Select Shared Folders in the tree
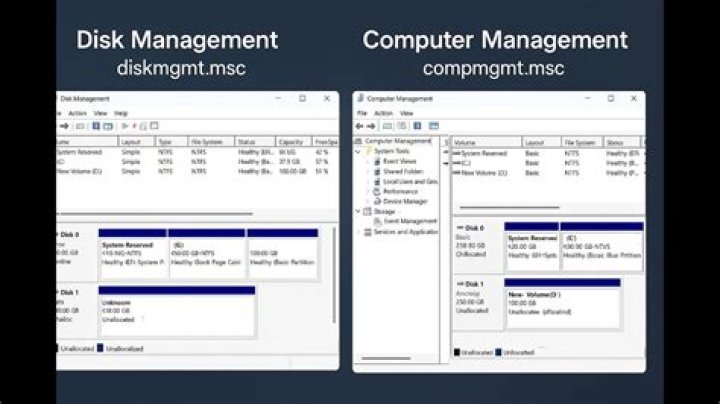Viewport: 720px width, 404px height. (403, 171)
